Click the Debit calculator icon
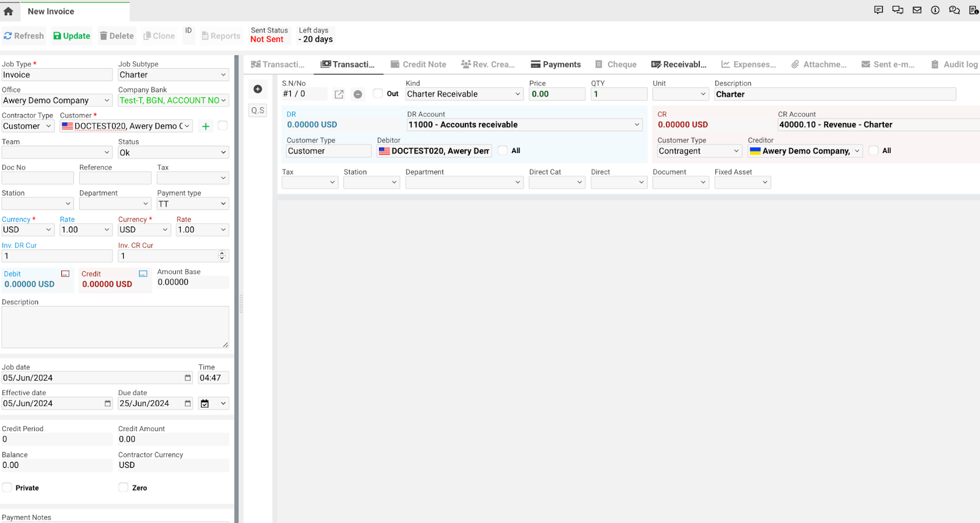The image size is (980, 523). [x=66, y=274]
